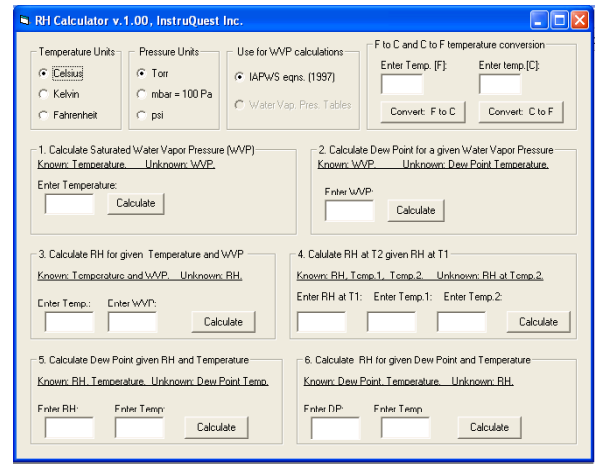Select psi pressure unit
Screen dimensions: 606x472
coord(141,115)
